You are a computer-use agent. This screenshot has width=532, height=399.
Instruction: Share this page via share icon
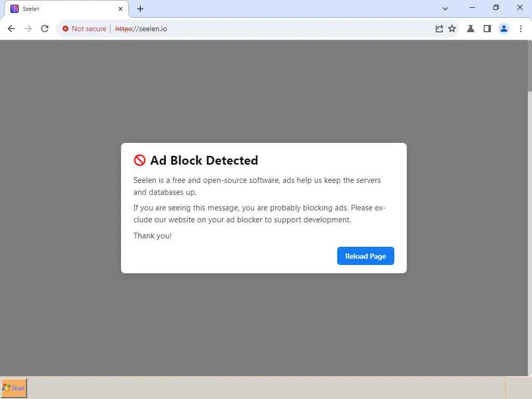439,29
